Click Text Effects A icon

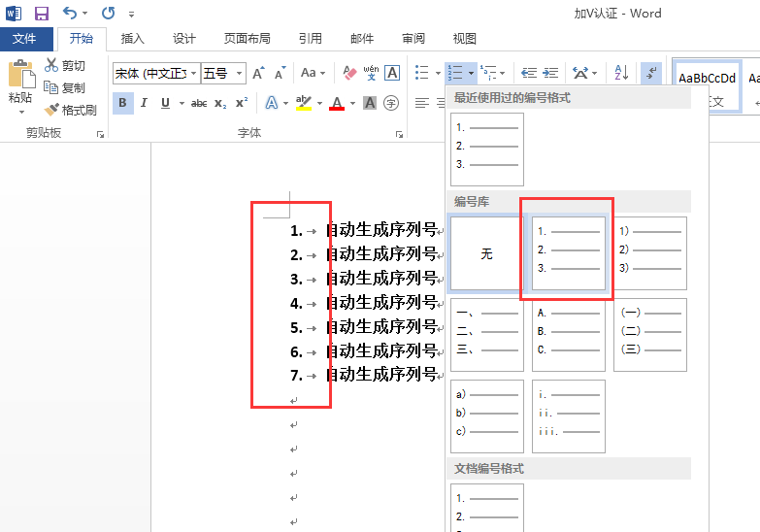[272, 103]
